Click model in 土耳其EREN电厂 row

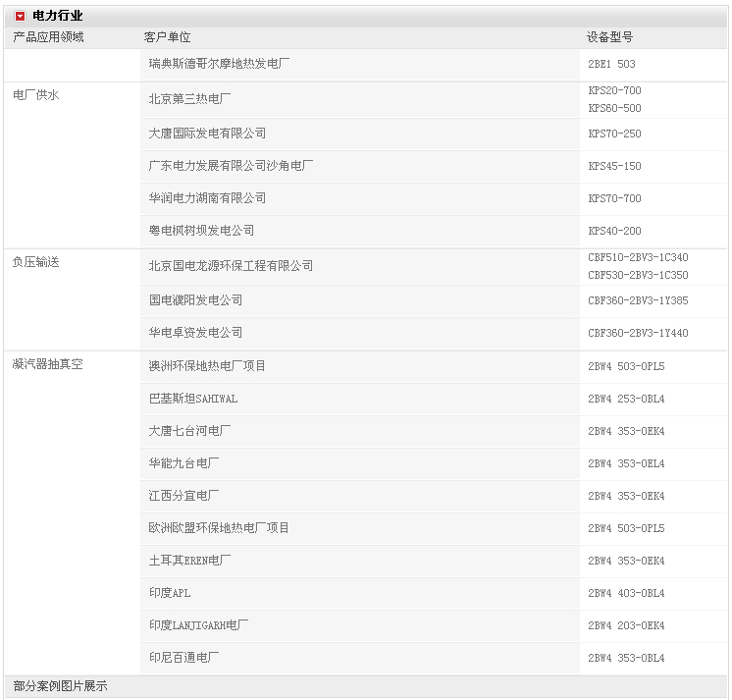click(x=626, y=561)
